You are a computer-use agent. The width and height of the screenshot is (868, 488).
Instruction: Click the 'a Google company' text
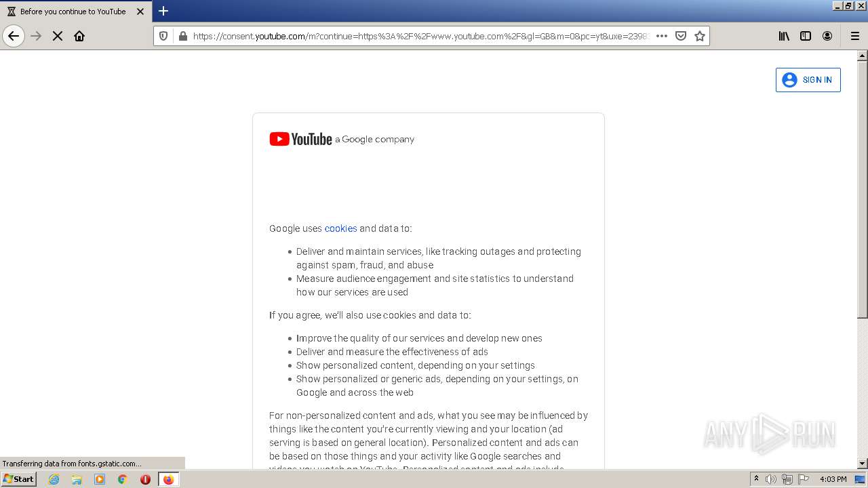tap(374, 140)
